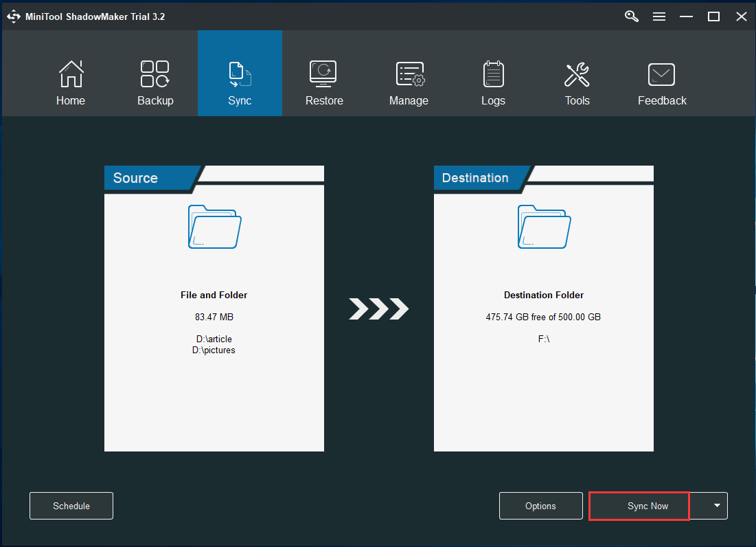Screen dimensions: 756x547
Task: Open the Tools section
Action: tap(577, 81)
